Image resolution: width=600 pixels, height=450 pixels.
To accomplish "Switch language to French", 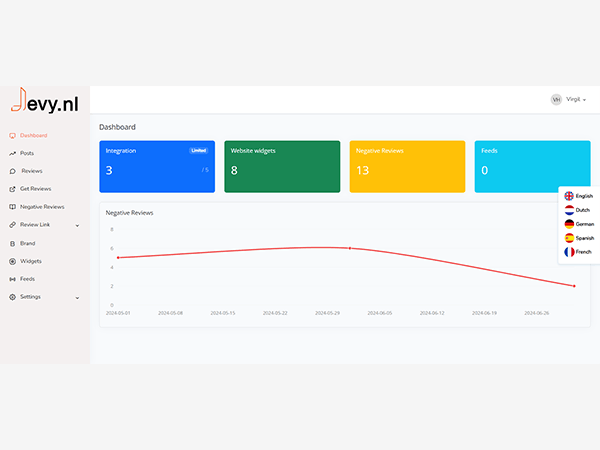I will coord(584,252).
